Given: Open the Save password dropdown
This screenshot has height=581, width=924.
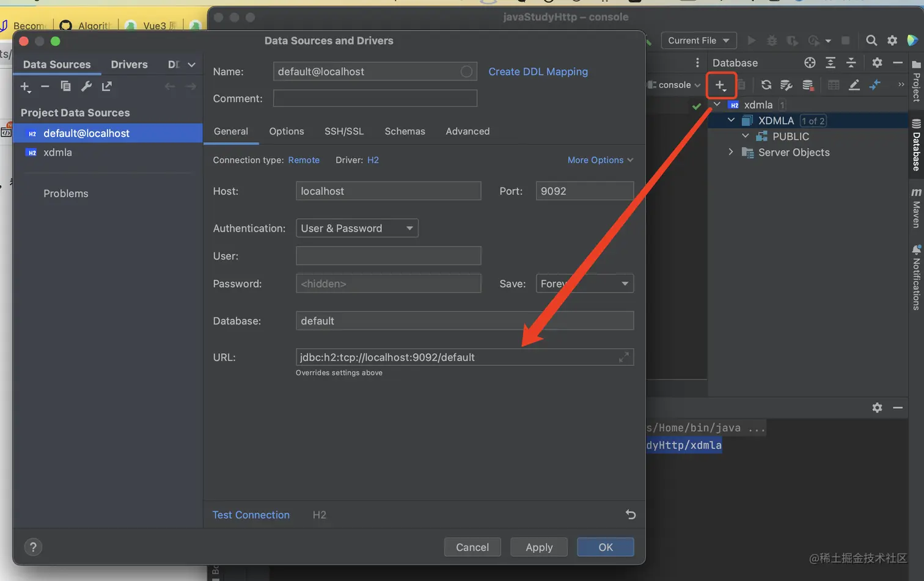Looking at the screenshot, I should click(x=585, y=283).
